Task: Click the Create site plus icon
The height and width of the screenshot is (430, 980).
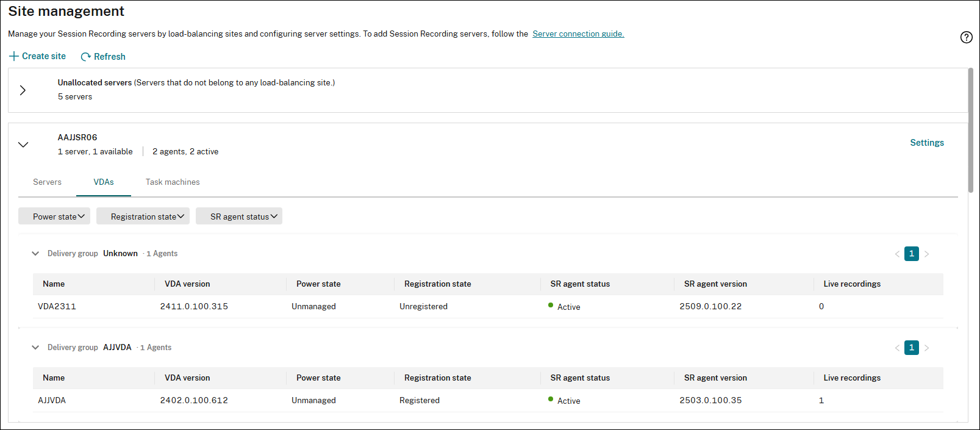Action: (x=14, y=56)
